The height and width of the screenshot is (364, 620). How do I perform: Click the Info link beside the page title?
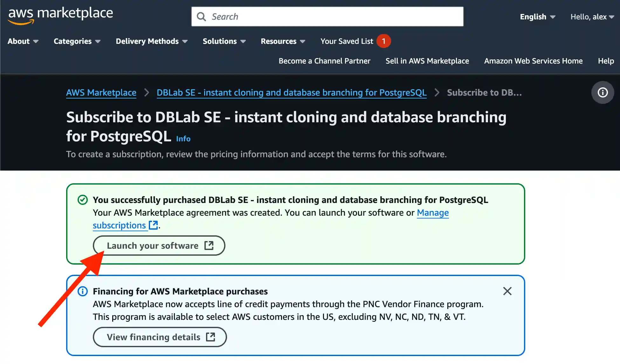183,139
